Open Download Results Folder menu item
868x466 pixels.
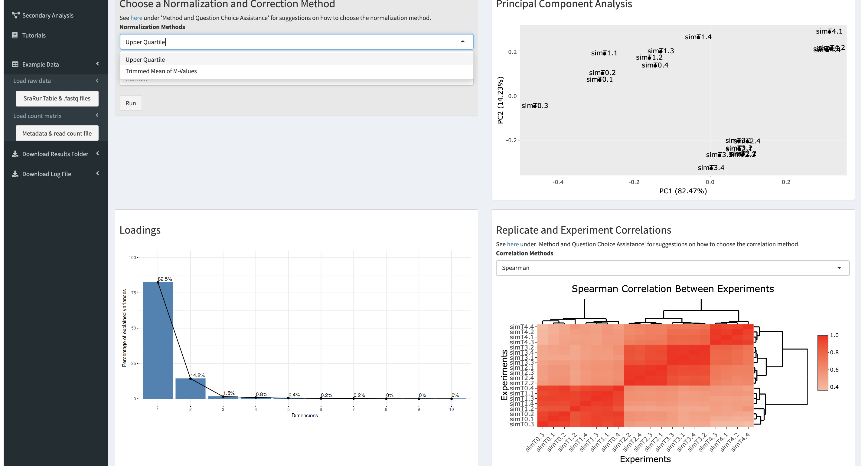(56, 154)
